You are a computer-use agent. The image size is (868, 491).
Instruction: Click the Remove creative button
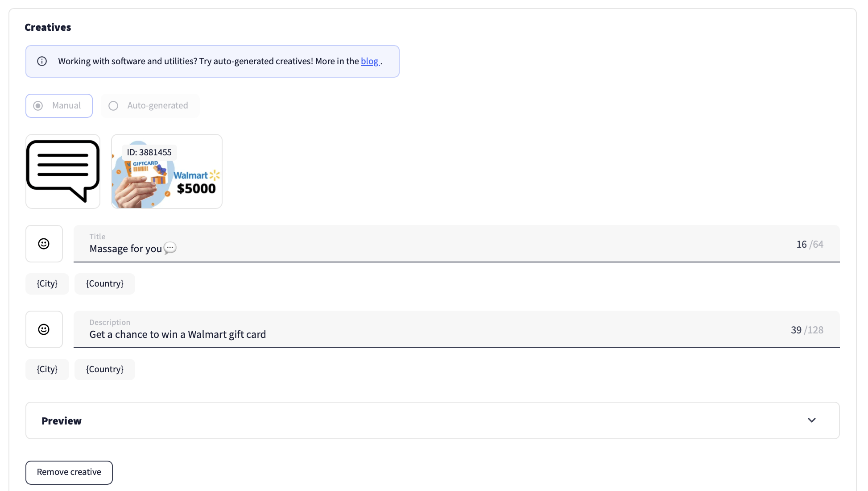point(69,472)
